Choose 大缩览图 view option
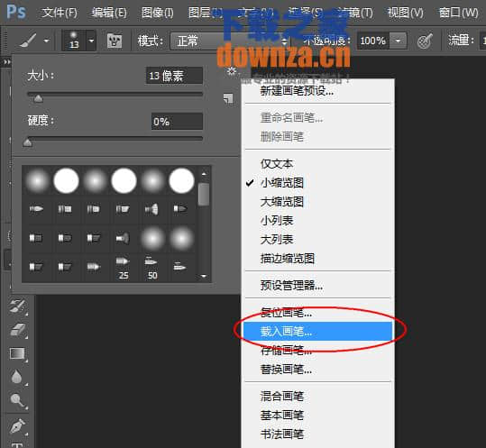The image size is (486, 448). point(281,202)
